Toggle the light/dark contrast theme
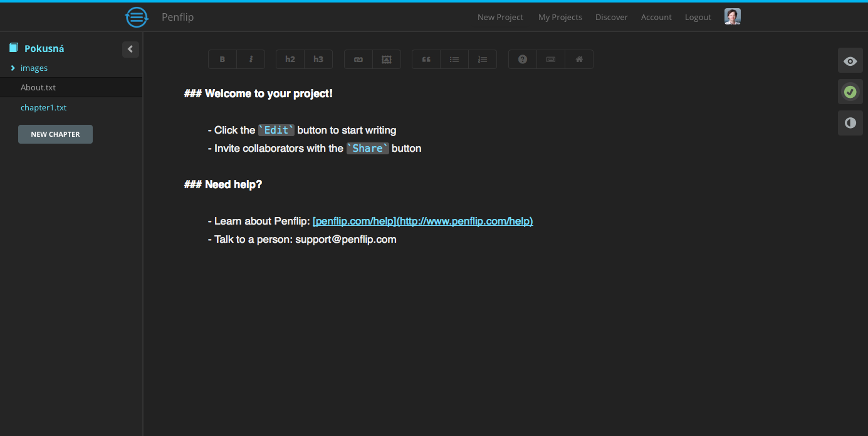This screenshot has height=436, width=868. coord(850,123)
